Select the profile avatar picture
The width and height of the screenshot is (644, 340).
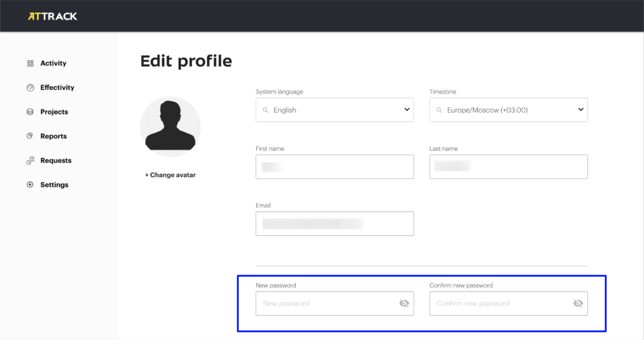point(170,127)
